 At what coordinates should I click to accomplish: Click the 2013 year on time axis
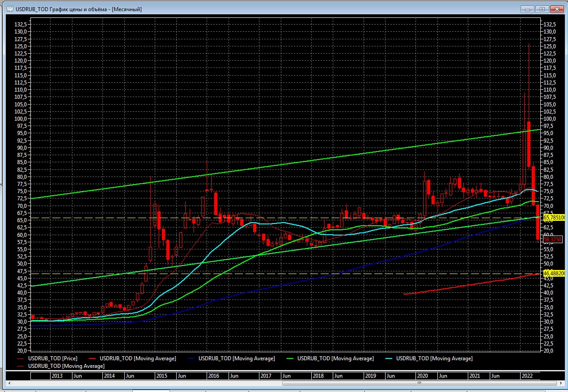(57, 376)
